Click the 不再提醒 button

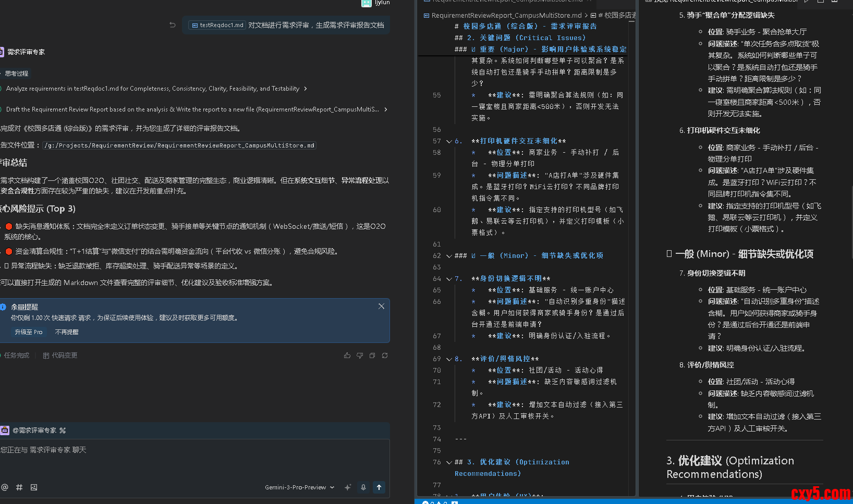click(67, 332)
